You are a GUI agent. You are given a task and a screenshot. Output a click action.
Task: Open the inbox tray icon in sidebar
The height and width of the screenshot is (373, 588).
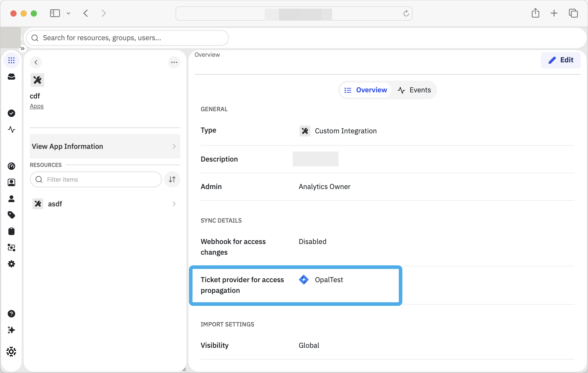point(11,77)
